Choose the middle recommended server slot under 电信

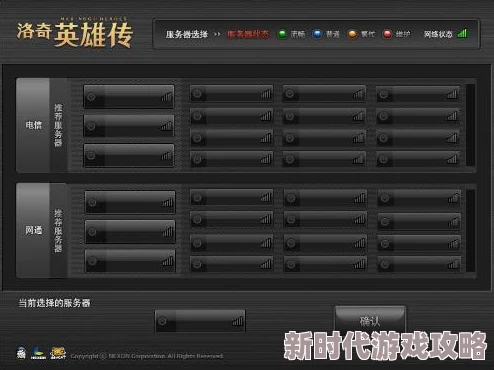click(129, 126)
